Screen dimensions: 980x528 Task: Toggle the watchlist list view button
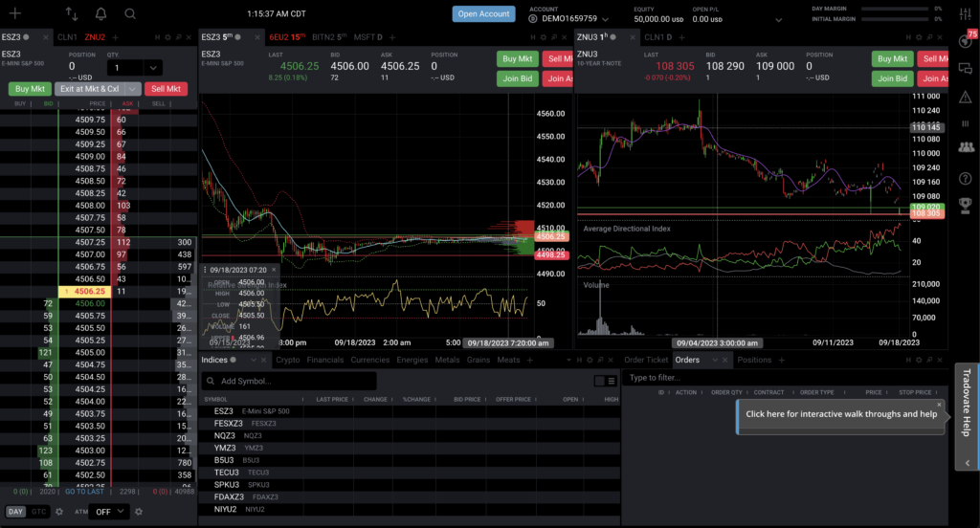point(612,381)
